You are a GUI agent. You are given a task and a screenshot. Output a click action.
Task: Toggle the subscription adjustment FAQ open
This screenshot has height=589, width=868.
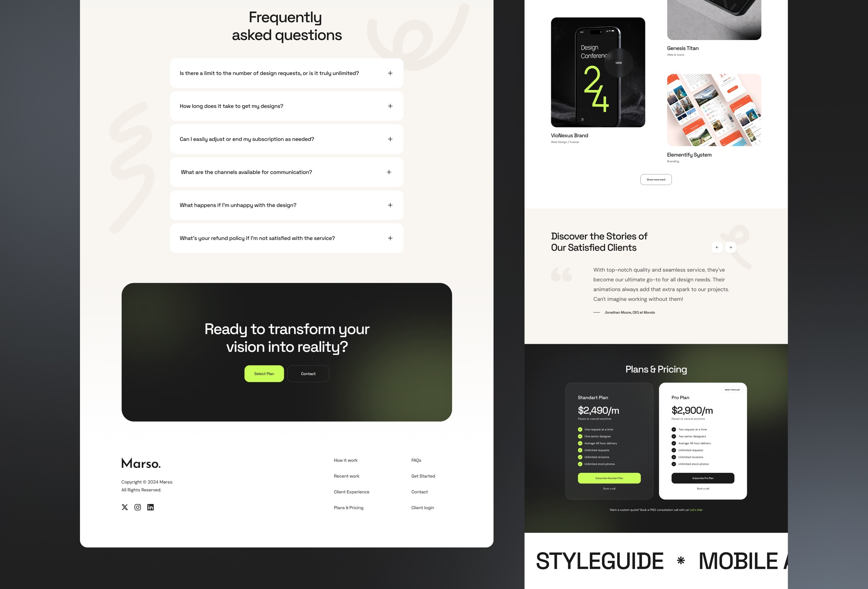pyautogui.click(x=390, y=139)
